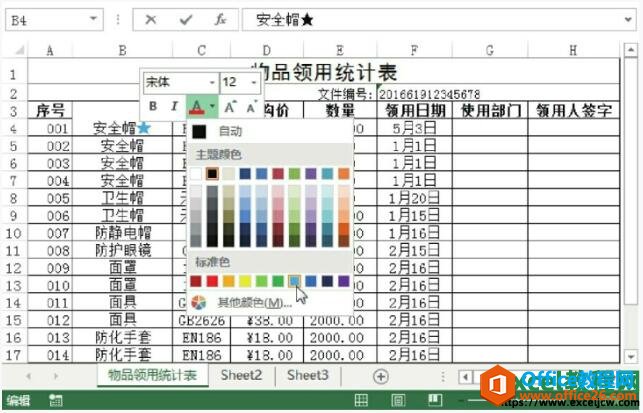This screenshot has height=413, width=643.
Task: Click the header cell 序号
Action: [x=50, y=110]
